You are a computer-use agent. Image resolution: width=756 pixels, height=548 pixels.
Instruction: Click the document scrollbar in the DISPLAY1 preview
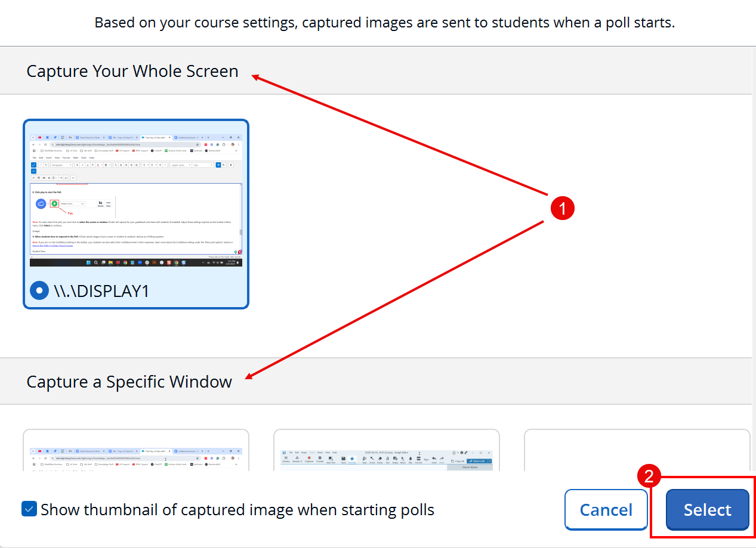click(x=240, y=231)
